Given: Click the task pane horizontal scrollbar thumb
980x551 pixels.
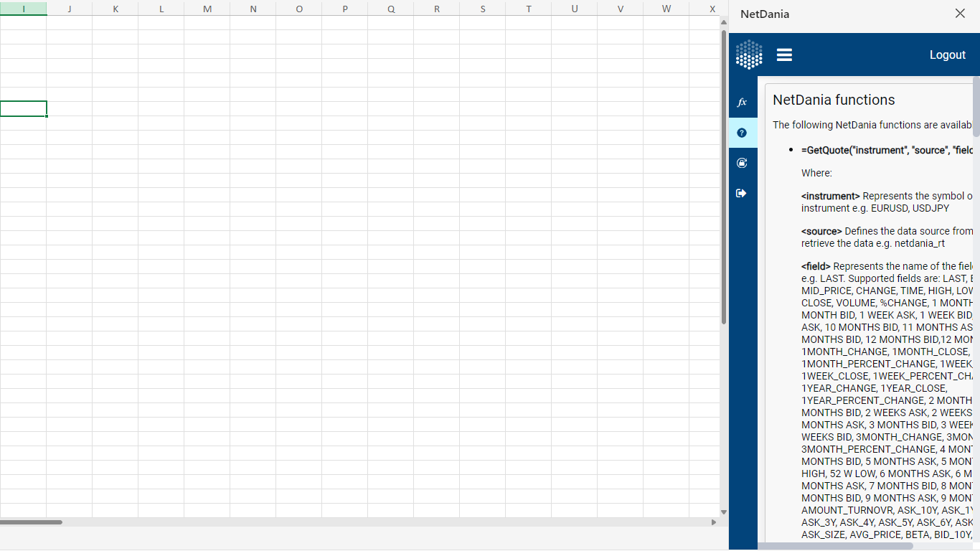Looking at the screenshot, I should click(x=835, y=546).
